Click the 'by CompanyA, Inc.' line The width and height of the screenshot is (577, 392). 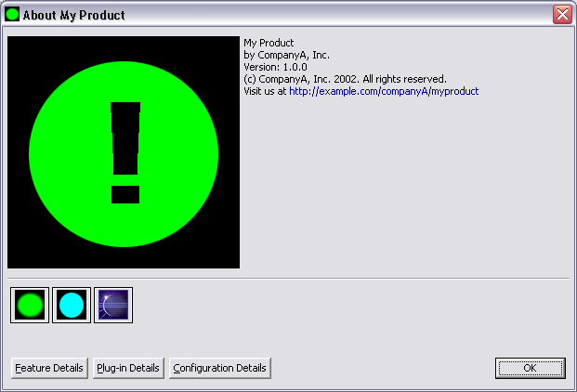(x=286, y=55)
